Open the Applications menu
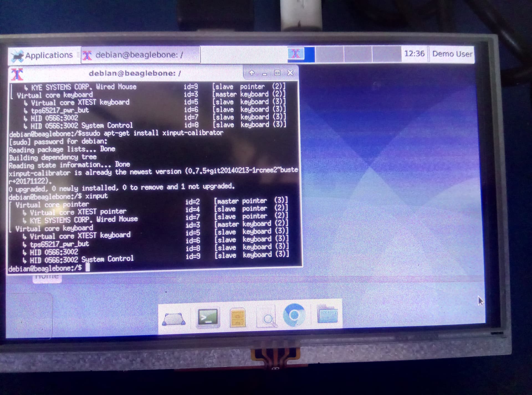 (x=42, y=55)
